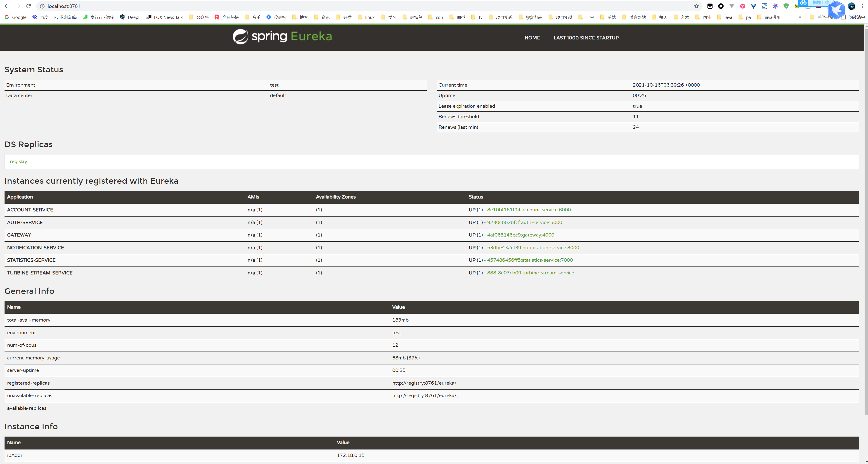Select the ipAddr value 172.18.0.15
Image resolution: width=868 pixels, height=464 pixels.
(350, 455)
